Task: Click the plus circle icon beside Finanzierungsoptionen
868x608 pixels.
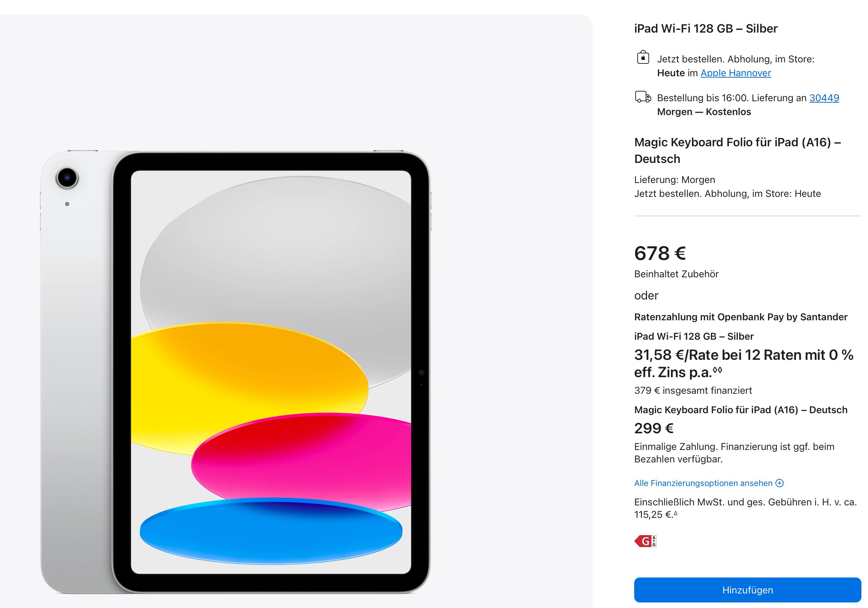Action: point(780,483)
